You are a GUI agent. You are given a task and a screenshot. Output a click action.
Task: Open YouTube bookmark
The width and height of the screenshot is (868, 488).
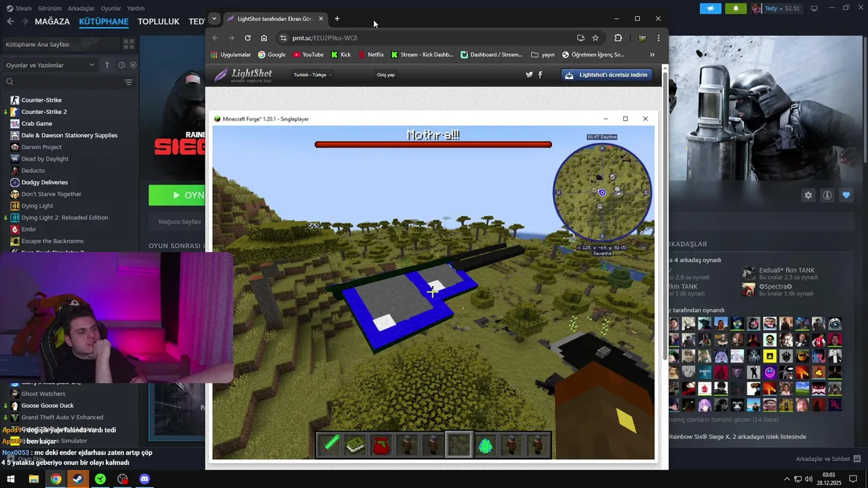click(x=308, y=54)
